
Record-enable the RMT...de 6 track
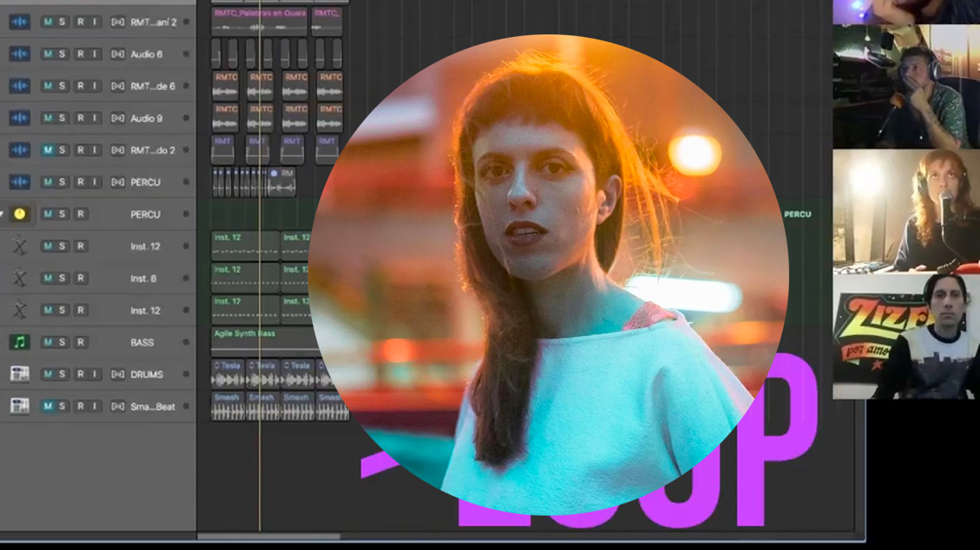[80, 86]
